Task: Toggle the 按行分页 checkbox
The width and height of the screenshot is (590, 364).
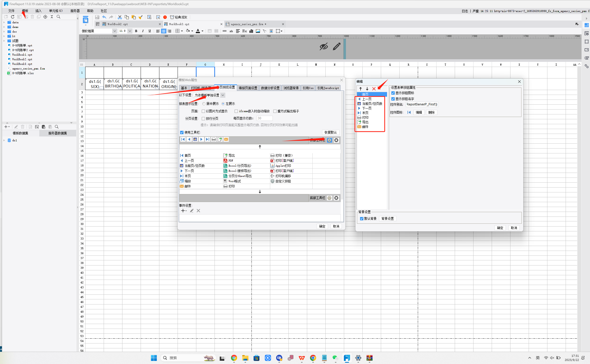Action: click(x=203, y=119)
